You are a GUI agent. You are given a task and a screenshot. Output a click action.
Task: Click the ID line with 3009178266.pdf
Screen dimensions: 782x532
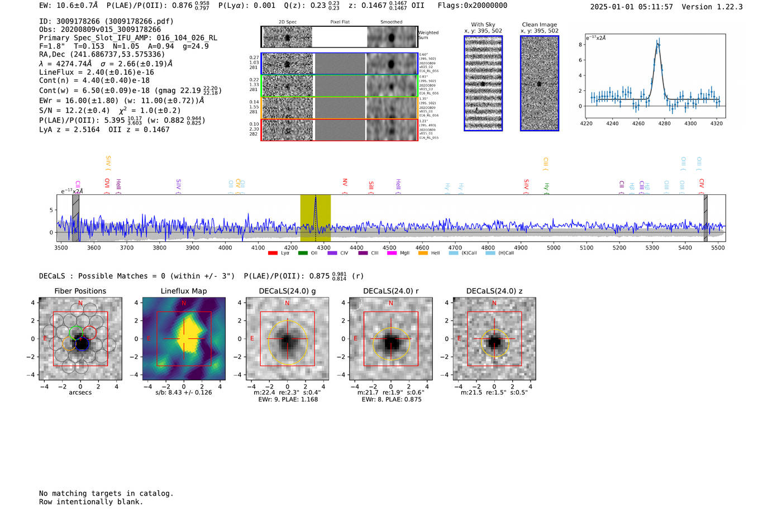click(107, 21)
